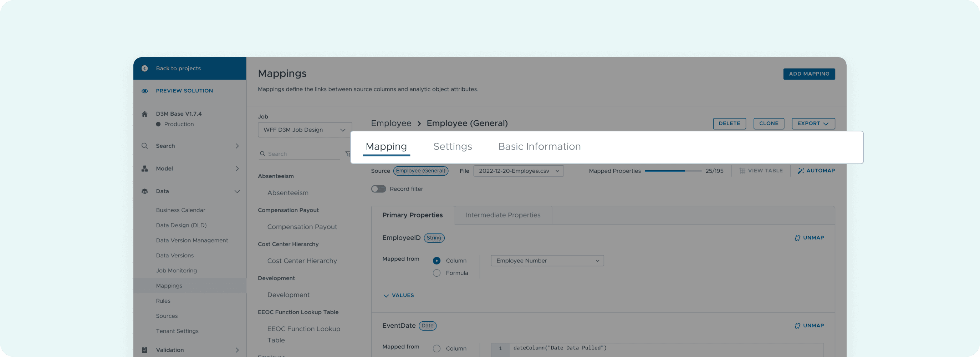Screen dimensions: 980x357
Task: Click the Mapped Properties progress bar
Action: [673, 171]
